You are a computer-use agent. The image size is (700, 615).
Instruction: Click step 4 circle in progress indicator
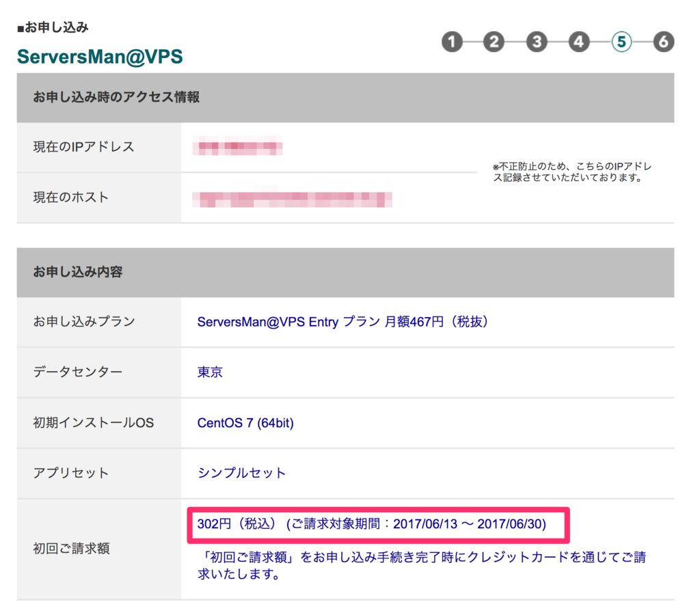coord(578,42)
